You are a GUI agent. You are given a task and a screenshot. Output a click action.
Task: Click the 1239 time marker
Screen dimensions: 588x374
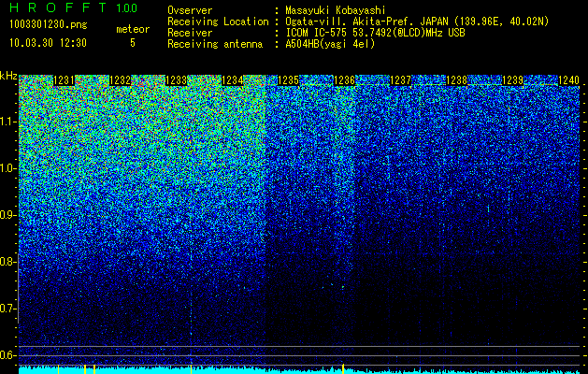click(512, 80)
